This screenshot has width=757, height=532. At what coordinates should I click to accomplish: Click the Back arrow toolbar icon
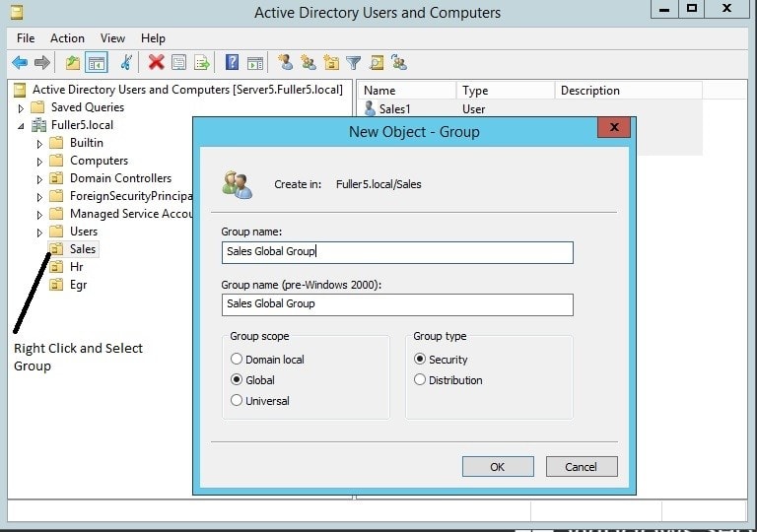(20, 63)
